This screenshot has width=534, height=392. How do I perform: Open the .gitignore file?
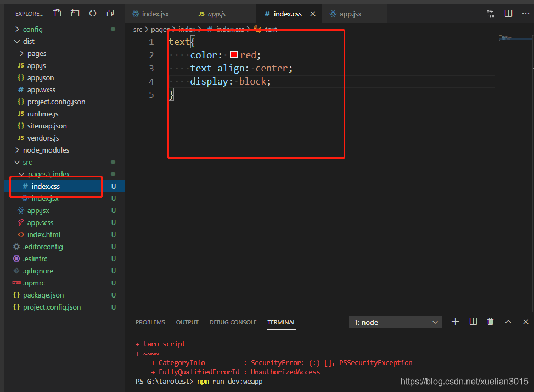(65, 271)
